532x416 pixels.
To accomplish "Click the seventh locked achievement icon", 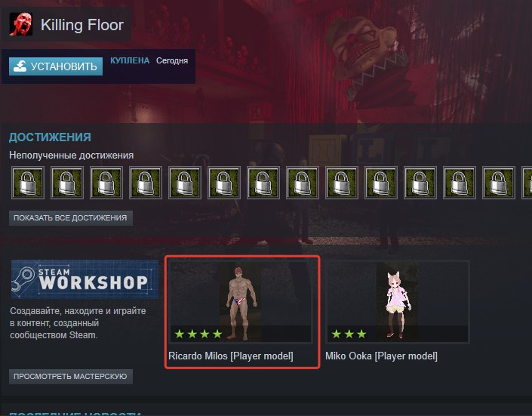I will pyautogui.click(x=263, y=183).
